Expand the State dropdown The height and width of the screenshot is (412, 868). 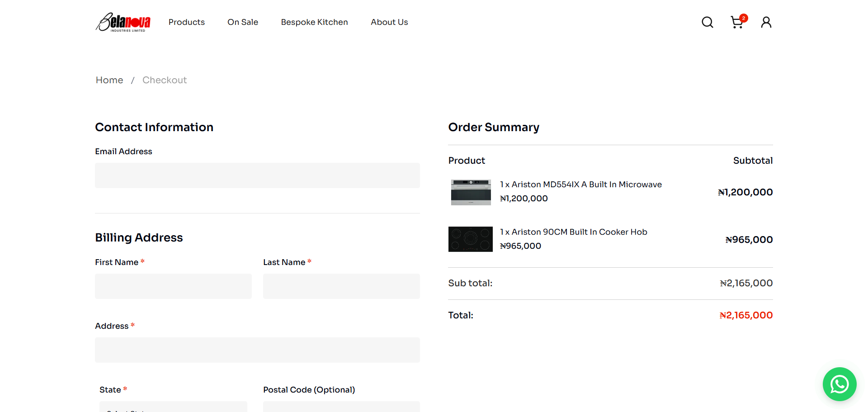173,407
